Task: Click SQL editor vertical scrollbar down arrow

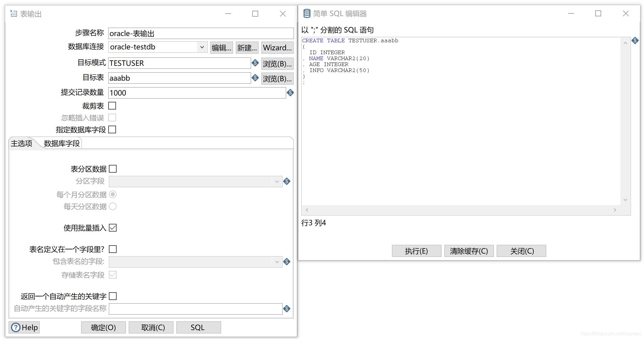Action: 625,200
